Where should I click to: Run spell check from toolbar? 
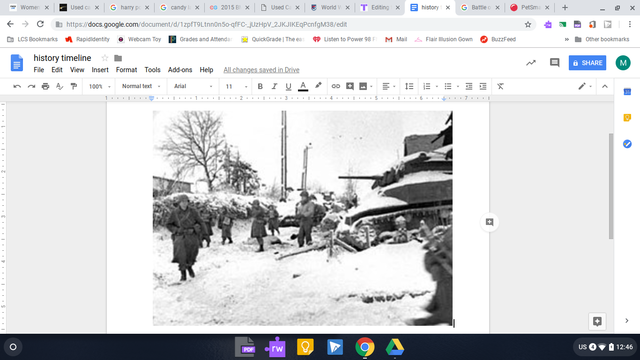[60, 86]
